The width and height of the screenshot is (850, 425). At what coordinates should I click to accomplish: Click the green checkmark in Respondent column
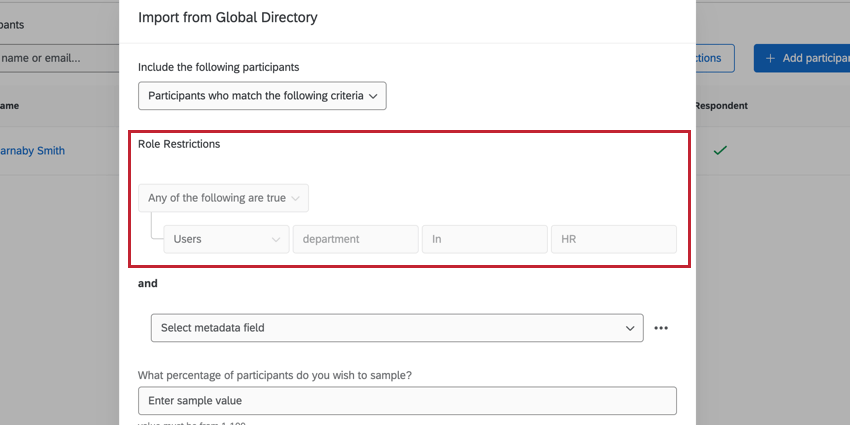coord(720,151)
